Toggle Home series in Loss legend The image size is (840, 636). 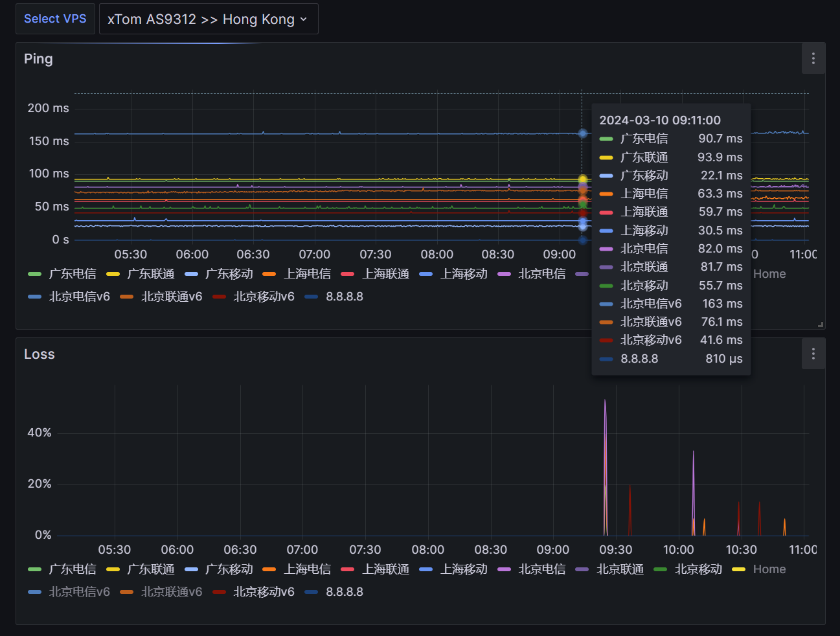point(769,569)
